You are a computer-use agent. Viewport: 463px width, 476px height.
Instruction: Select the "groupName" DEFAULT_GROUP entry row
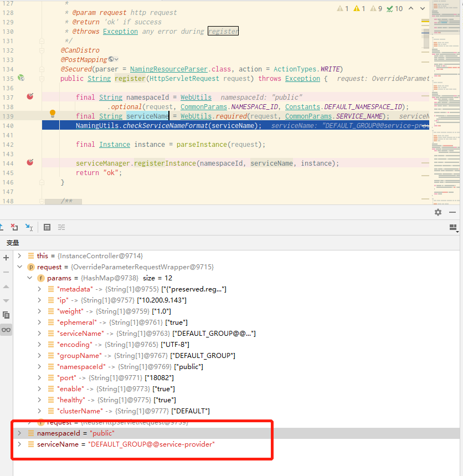[236, 356]
